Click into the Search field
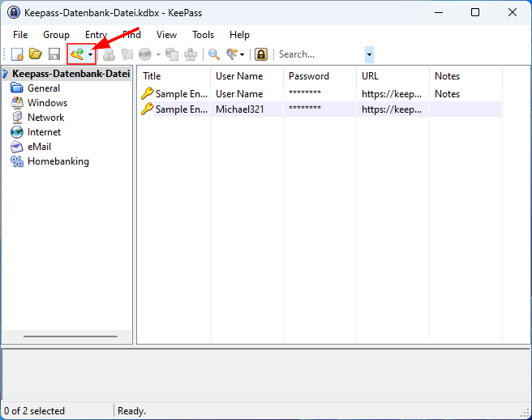 click(x=320, y=54)
